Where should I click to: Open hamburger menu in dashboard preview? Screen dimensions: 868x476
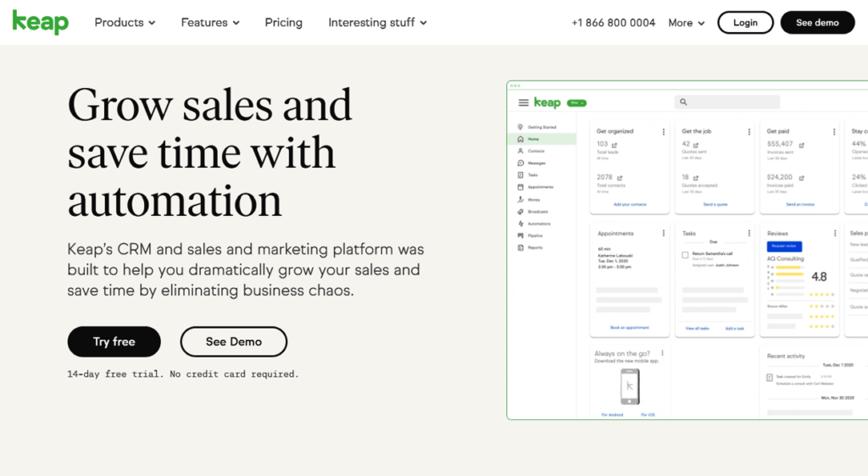(523, 102)
